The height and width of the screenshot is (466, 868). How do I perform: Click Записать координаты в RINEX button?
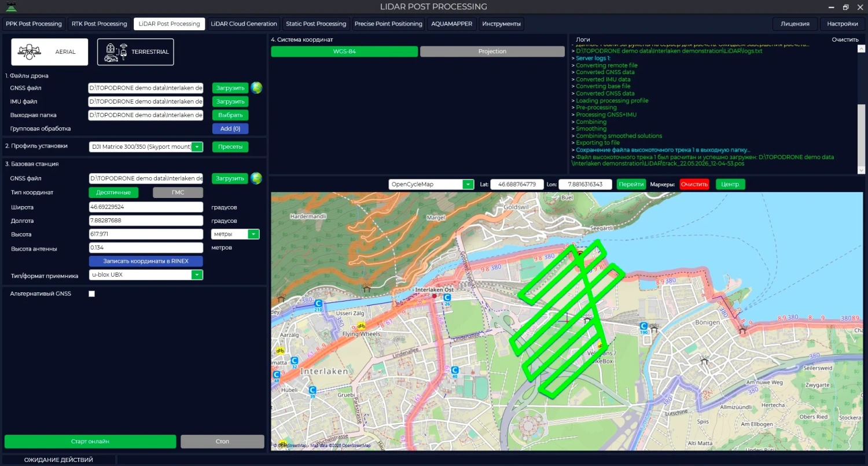click(146, 261)
